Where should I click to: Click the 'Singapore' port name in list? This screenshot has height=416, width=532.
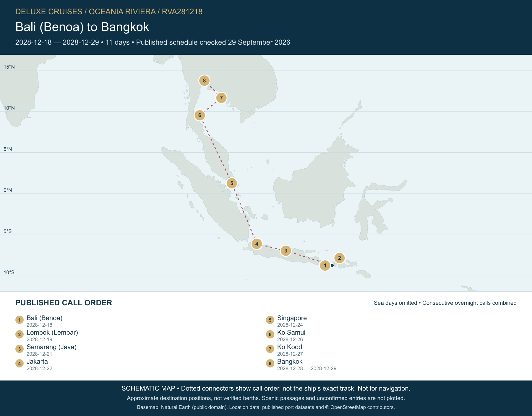coord(292,318)
